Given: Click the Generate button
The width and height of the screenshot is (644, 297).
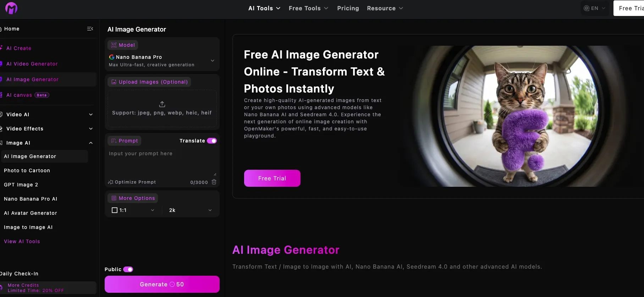Looking at the screenshot, I should pos(162,284).
